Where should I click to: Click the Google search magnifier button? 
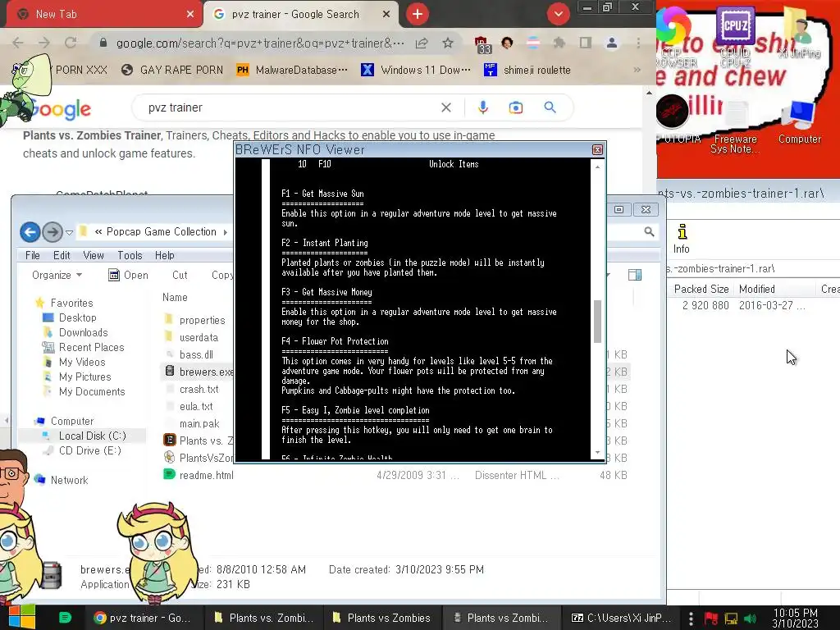(x=550, y=107)
